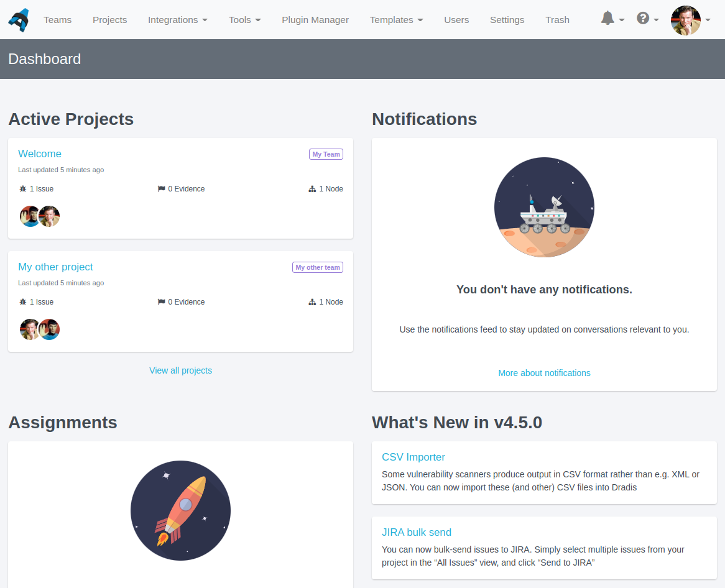This screenshot has height=588, width=725.
Task: Click the Issue icon on the Welcome card
Action: (x=22, y=188)
